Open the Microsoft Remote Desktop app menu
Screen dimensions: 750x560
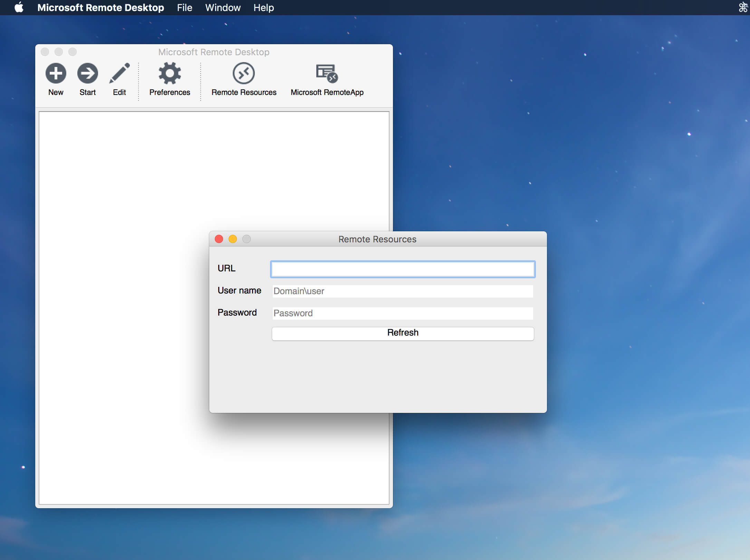tap(100, 8)
